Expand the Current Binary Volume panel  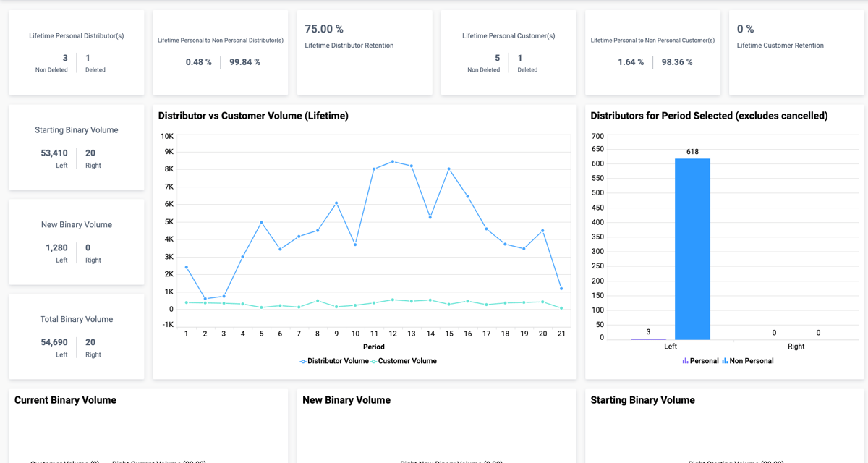click(66, 400)
